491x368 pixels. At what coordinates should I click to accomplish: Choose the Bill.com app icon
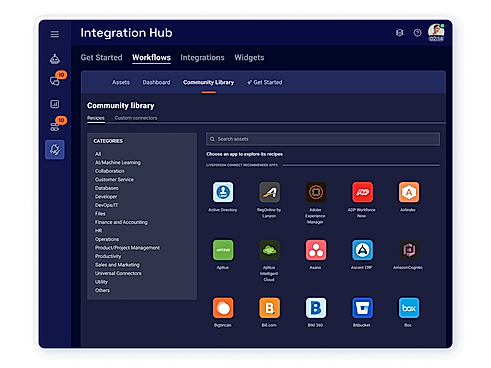[x=269, y=308]
